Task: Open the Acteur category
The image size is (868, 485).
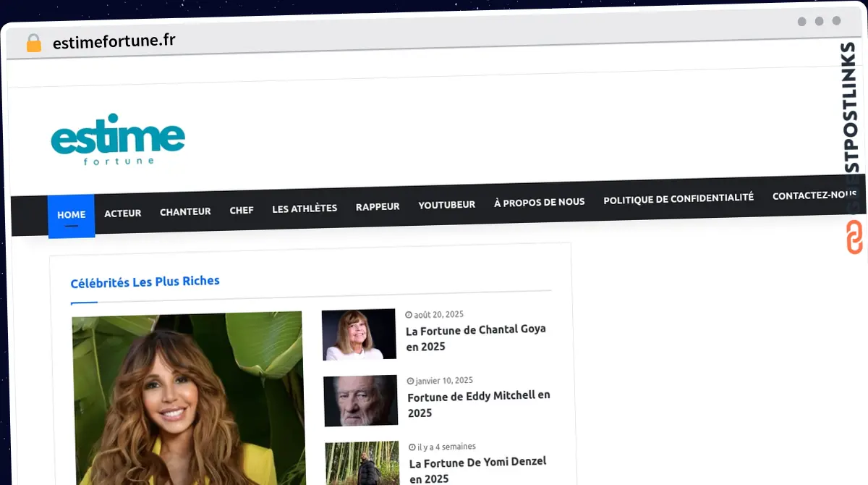Action: click(123, 214)
